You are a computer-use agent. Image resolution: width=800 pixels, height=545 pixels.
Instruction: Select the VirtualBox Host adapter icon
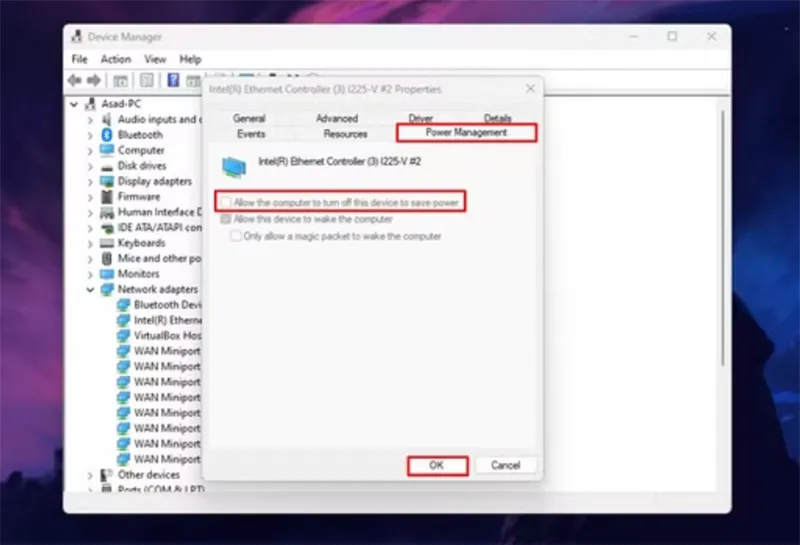point(123,336)
